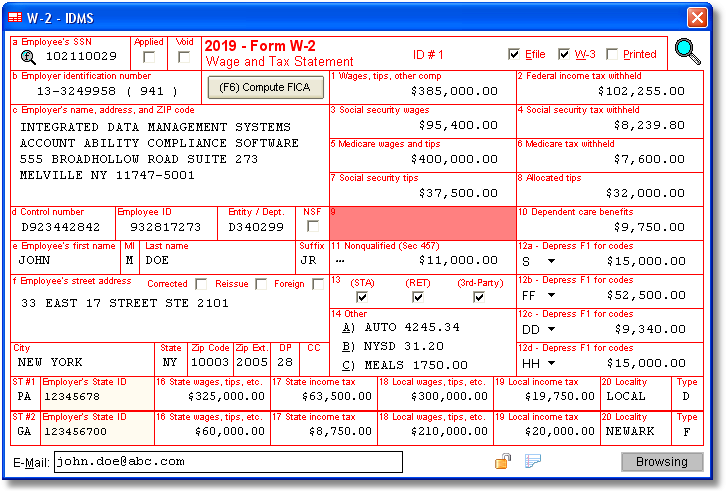The image size is (727, 494).
Task: Expand box 12b FF code dropdown
Action: 553,296
